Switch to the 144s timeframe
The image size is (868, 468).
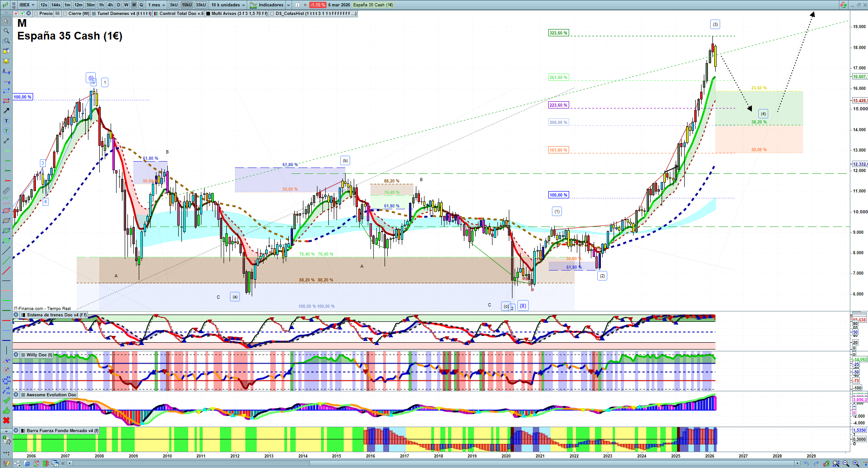coord(56,5)
